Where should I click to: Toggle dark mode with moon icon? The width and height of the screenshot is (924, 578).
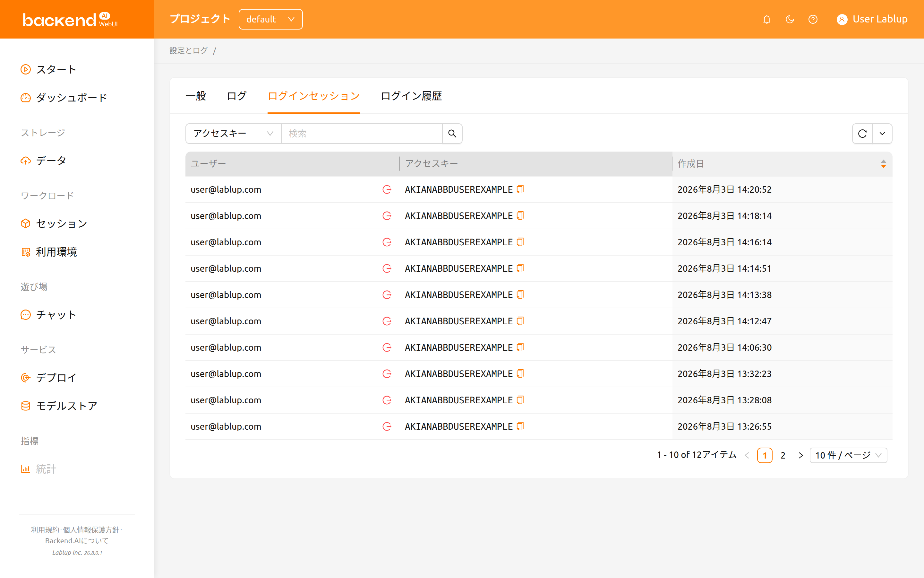click(x=790, y=19)
